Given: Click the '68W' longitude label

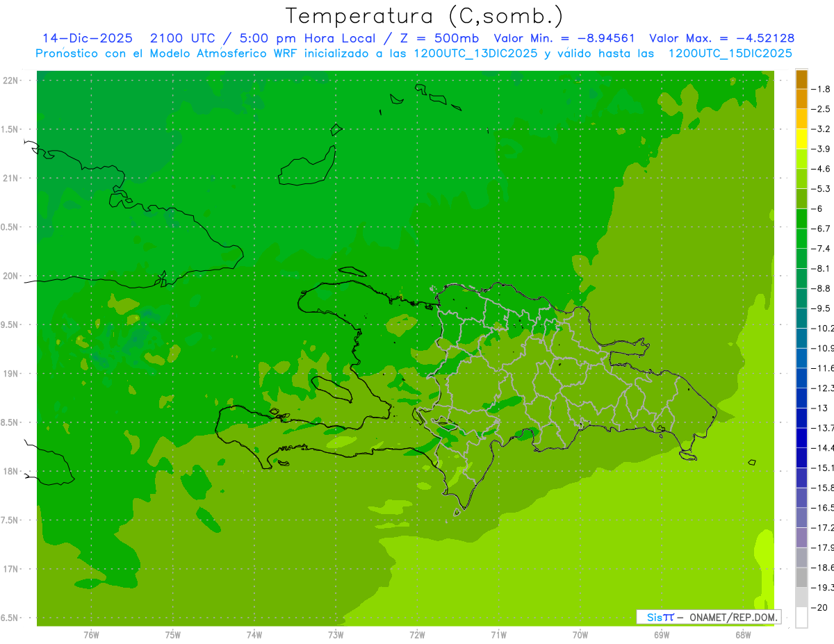Looking at the screenshot, I should click(x=743, y=635).
